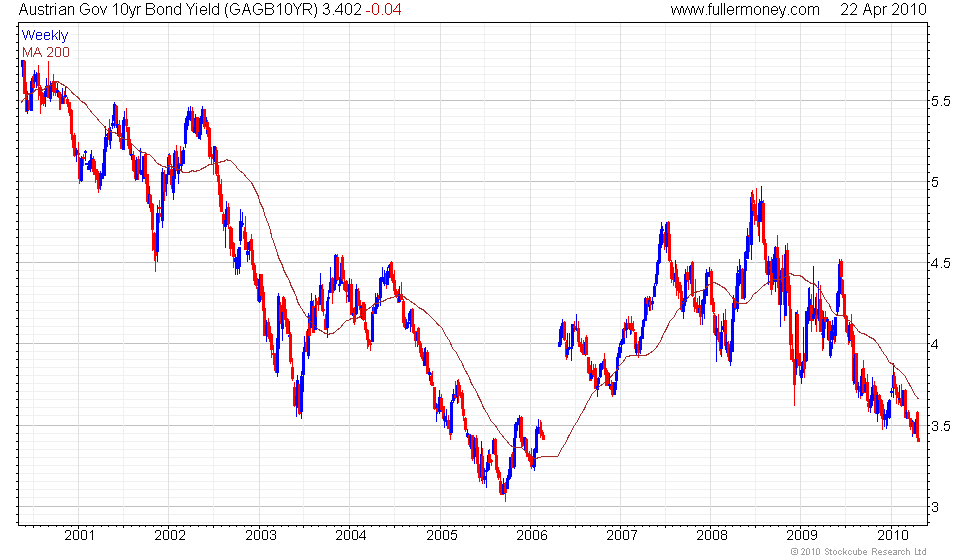Viewport: 980px width, 560px height.
Task: Click the date '22 Apr 2010'
Action: click(883, 10)
